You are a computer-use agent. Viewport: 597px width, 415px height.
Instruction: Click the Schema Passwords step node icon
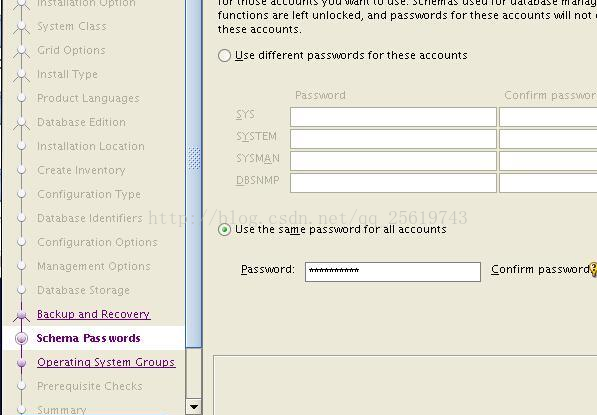pyautogui.click(x=22, y=338)
